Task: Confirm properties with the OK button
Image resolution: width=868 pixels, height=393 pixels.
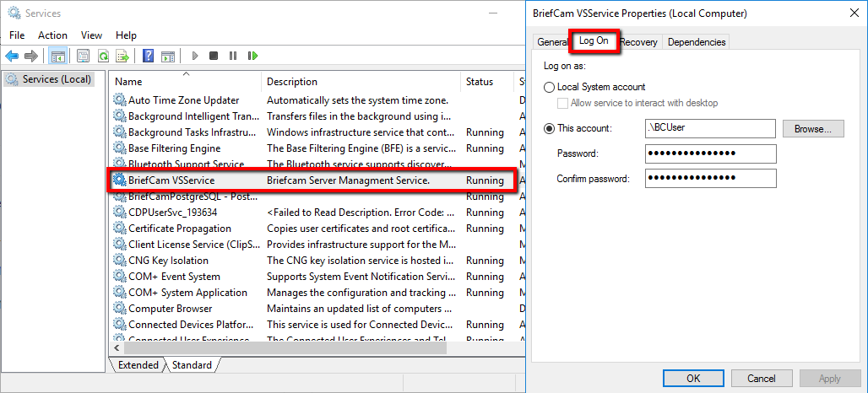Action: click(x=693, y=379)
